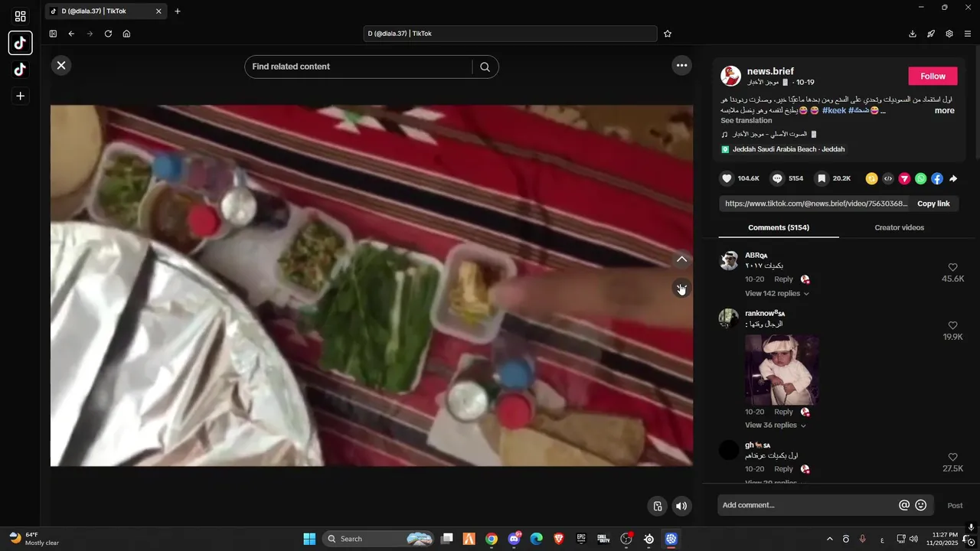Click See translation under caption
980x551 pixels.
click(x=746, y=120)
